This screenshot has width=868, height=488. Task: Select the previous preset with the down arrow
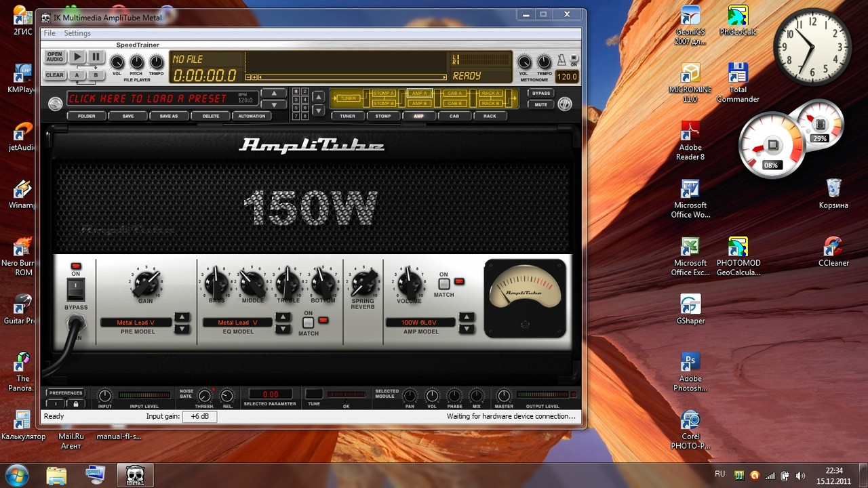[274, 105]
